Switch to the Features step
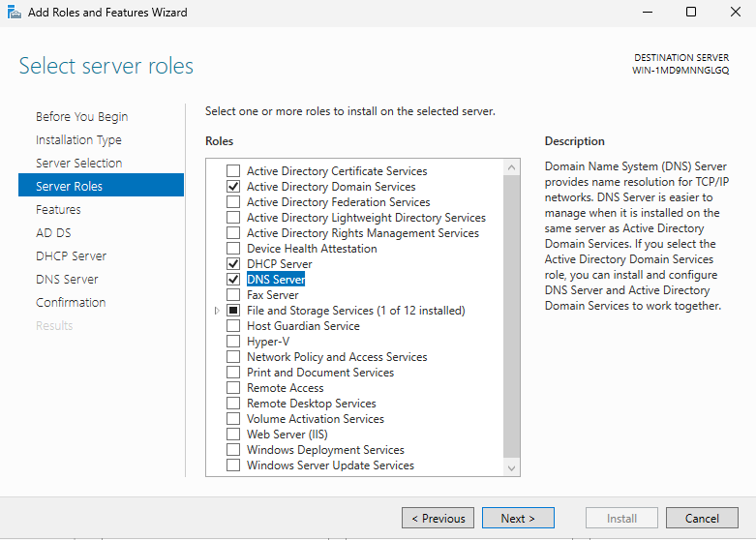The width and height of the screenshot is (756, 540). click(58, 210)
